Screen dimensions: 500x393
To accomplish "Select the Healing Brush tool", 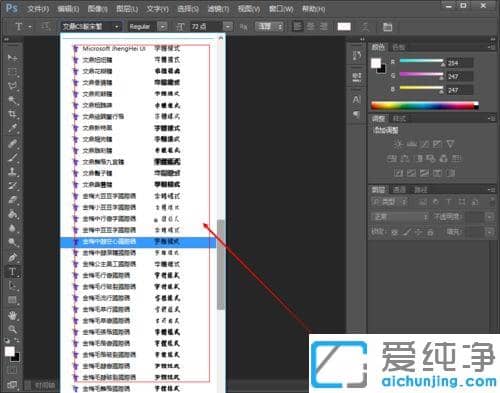I will click(13, 144).
